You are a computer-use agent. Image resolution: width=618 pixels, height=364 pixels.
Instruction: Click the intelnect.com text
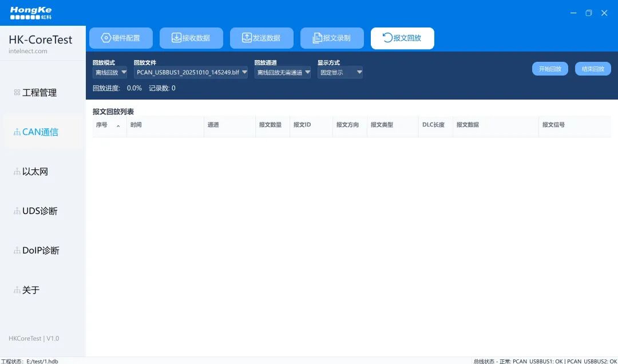[28, 52]
